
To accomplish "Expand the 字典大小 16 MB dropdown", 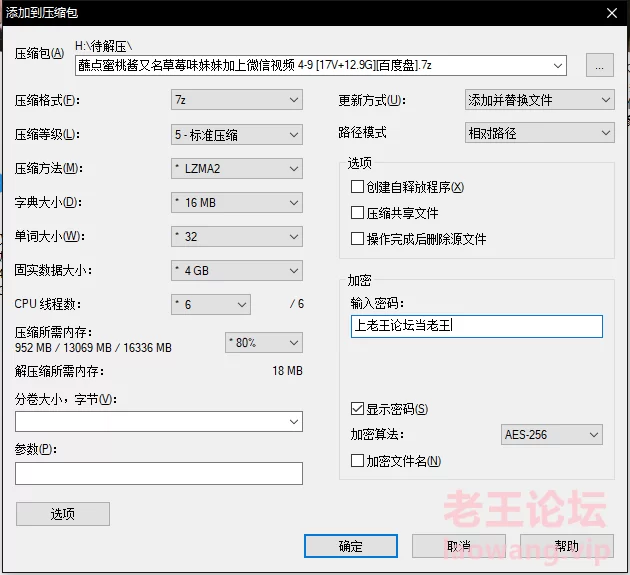I will (237, 203).
